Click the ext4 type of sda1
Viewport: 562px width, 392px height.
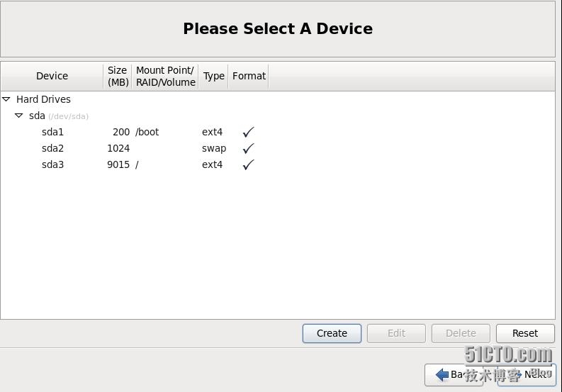[212, 132]
